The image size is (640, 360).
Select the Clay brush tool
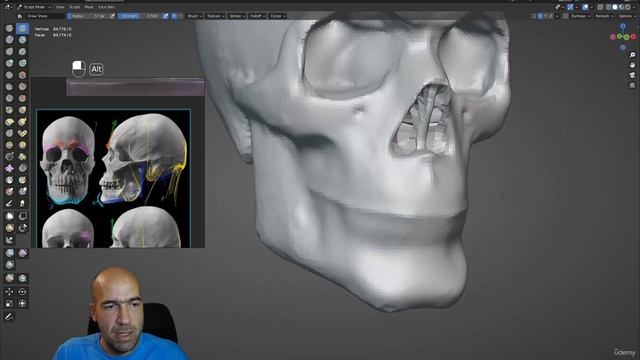(9, 40)
